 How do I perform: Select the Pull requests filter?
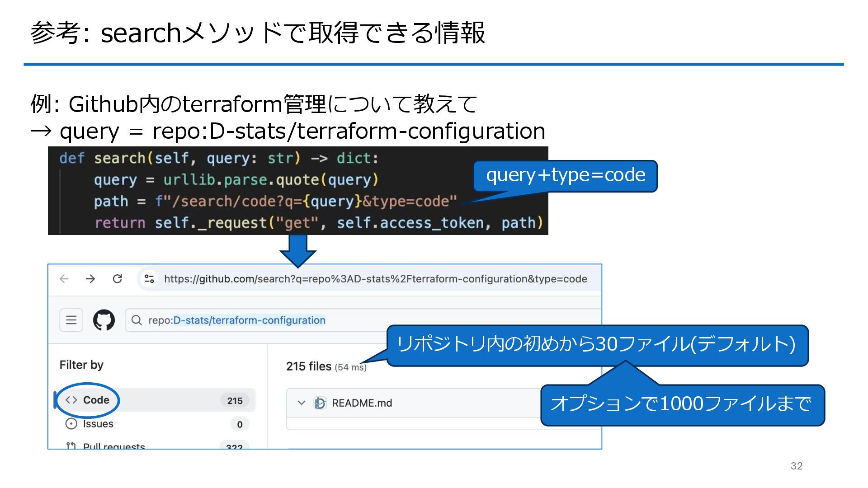pos(114,446)
